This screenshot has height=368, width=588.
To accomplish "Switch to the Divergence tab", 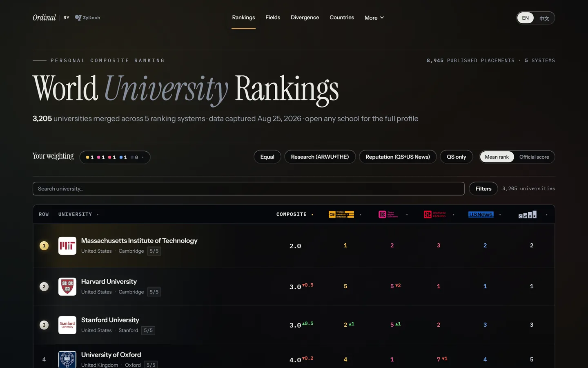I will [x=305, y=18].
